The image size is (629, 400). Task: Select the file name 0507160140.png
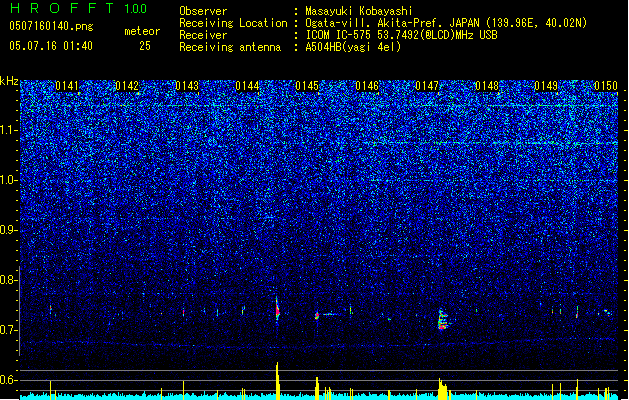point(51,26)
